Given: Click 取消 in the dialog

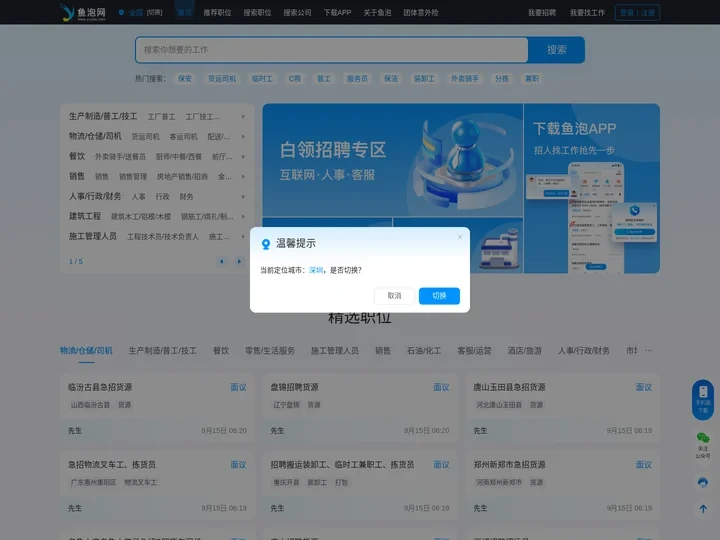Looking at the screenshot, I should point(394,296).
